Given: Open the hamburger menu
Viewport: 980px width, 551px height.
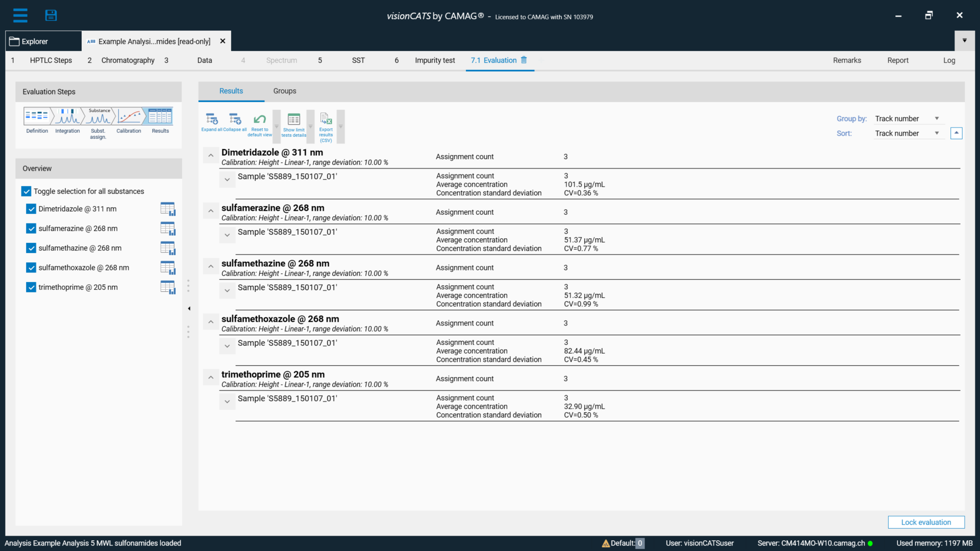Looking at the screenshot, I should [20, 15].
